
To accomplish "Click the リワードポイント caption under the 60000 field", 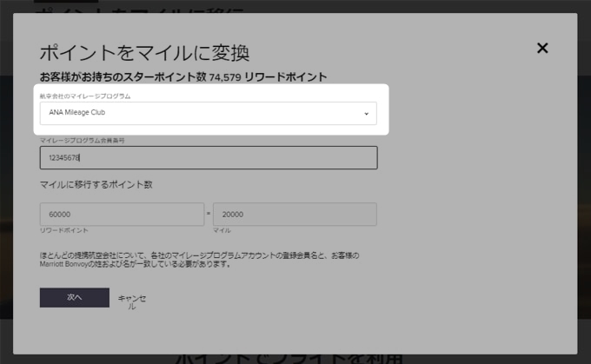I will click(x=64, y=230).
